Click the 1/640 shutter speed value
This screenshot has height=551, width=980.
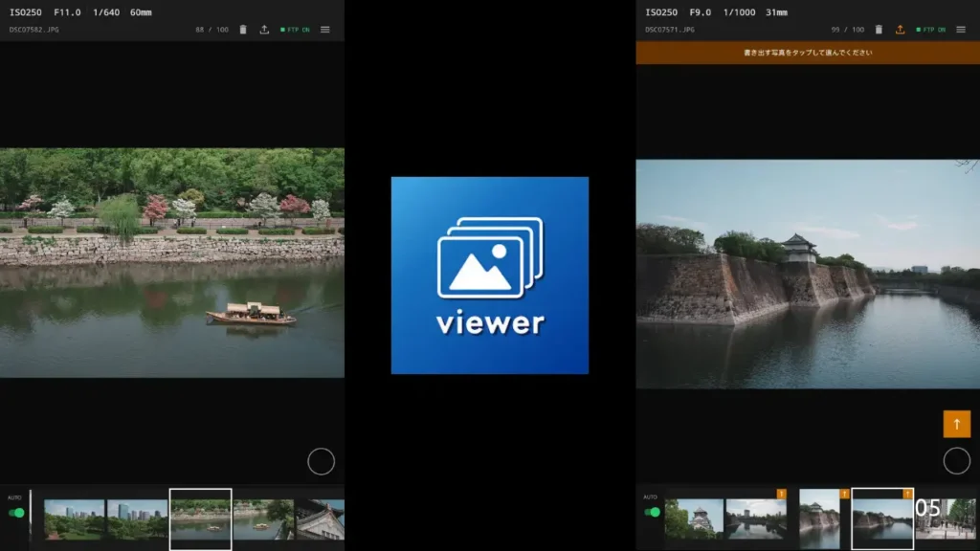106,11
